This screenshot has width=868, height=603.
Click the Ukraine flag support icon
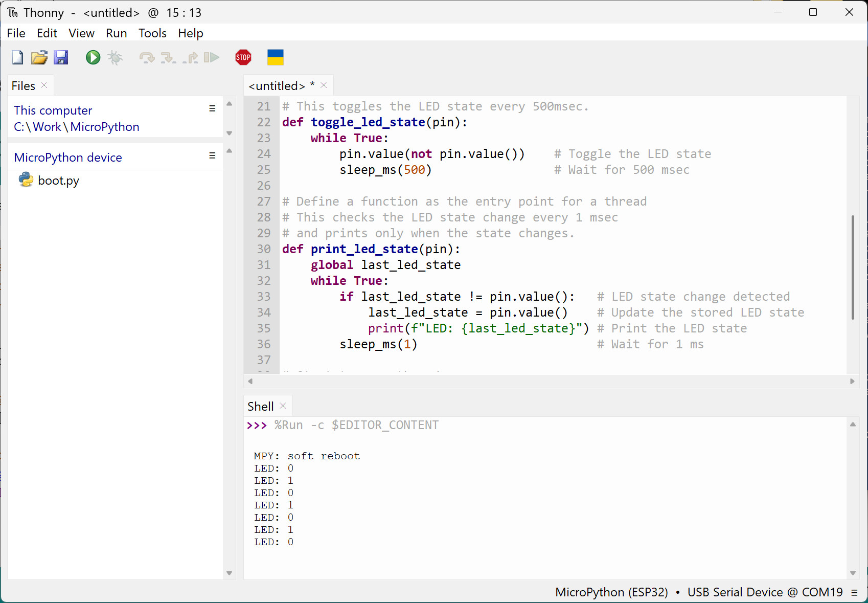(276, 57)
